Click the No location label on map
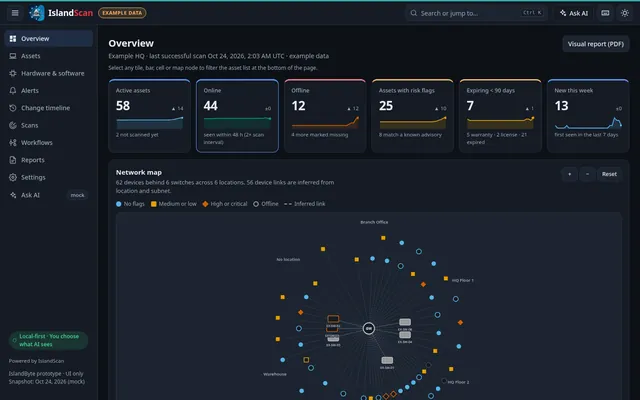This screenshot has height=400, width=640. (x=288, y=259)
